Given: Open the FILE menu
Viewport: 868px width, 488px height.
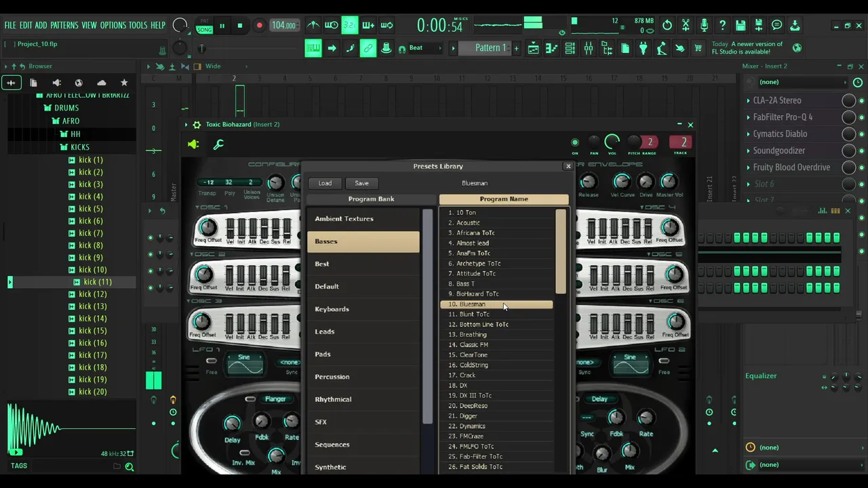Looking at the screenshot, I should point(10,25).
